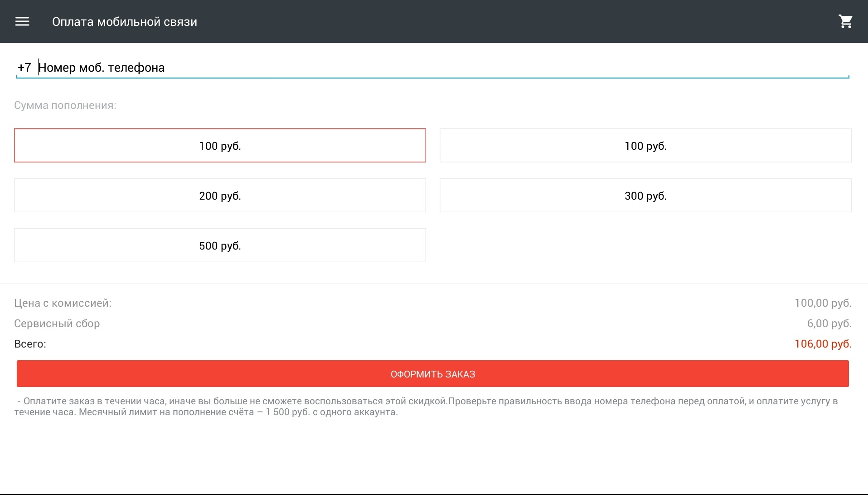Select the 300 руб. top-up amount
868x495 pixels.
point(645,196)
